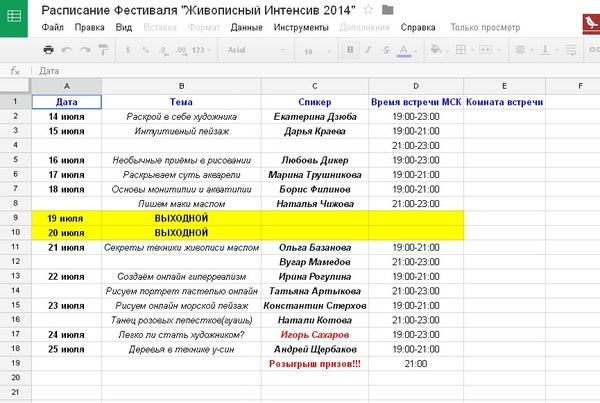Select the Легко ли стать художником? cell

(x=181, y=335)
